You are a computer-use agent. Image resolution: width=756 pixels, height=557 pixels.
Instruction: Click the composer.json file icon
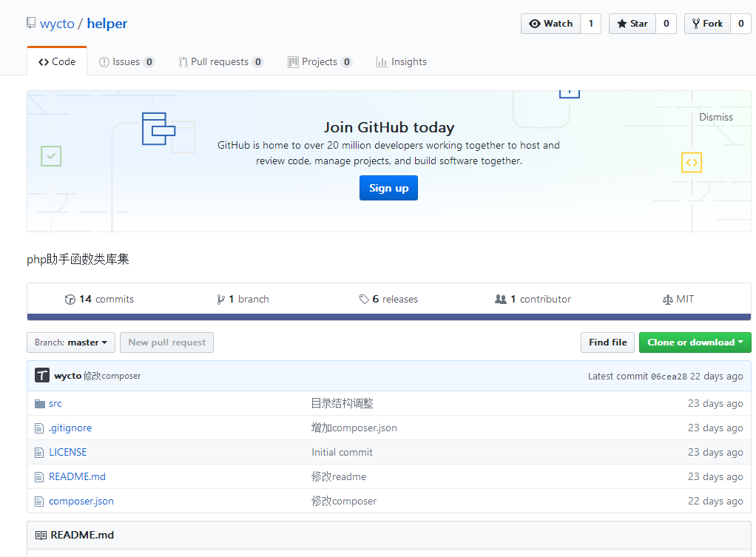[39, 502]
